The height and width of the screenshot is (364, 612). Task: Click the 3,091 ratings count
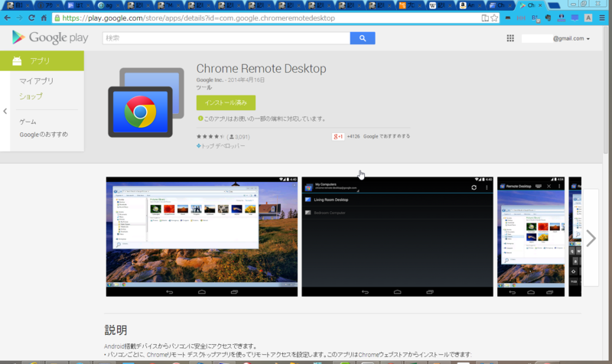[x=242, y=137]
